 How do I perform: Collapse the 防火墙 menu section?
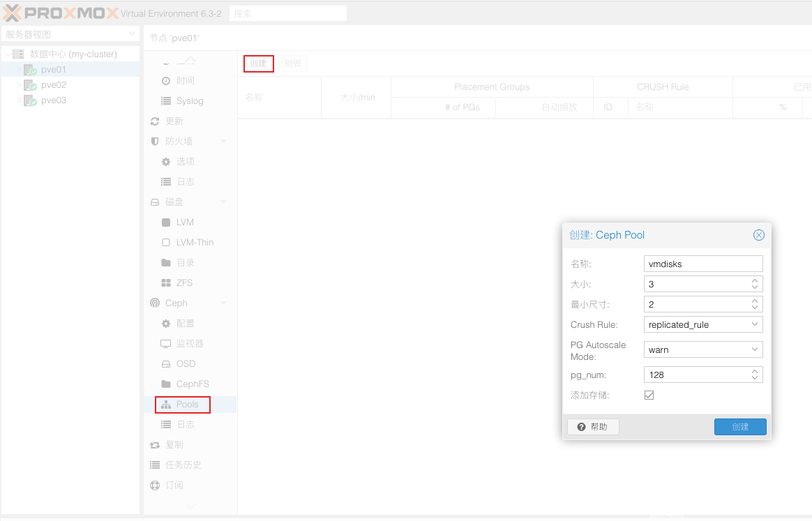[224, 142]
